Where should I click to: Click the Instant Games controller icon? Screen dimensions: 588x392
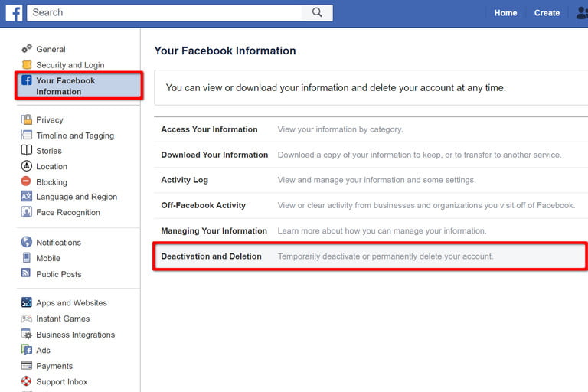pyautogui.click(x=27, y=318)
